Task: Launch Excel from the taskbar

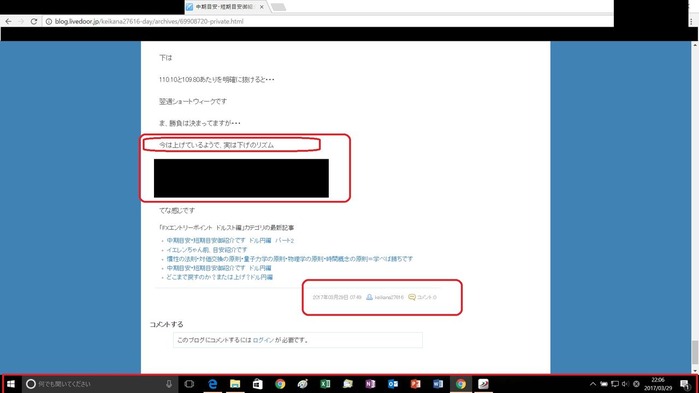Action: coord(325,384)
